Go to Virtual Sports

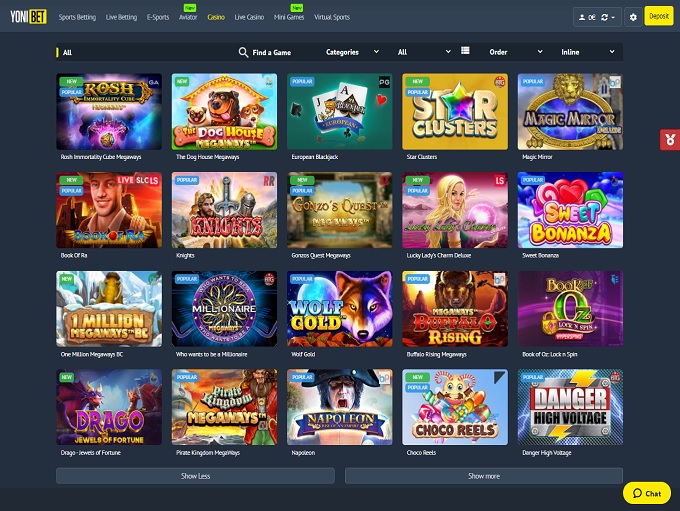332,17
